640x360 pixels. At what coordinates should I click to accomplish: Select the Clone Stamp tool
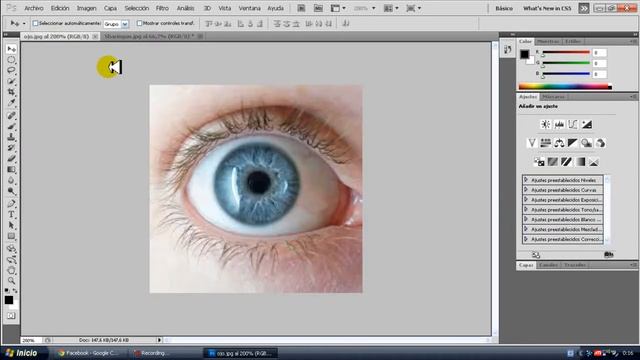pyautogui.click(x=11, y=137)
